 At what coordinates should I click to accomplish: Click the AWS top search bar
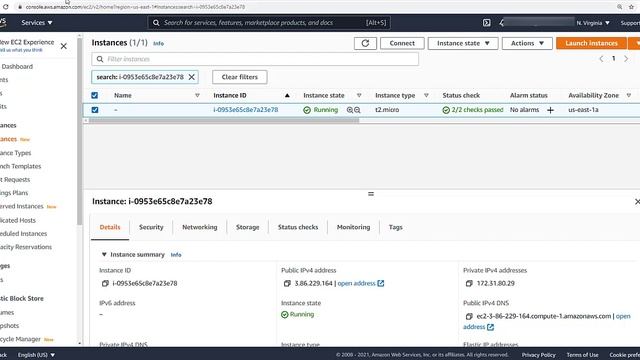(269, 23)
